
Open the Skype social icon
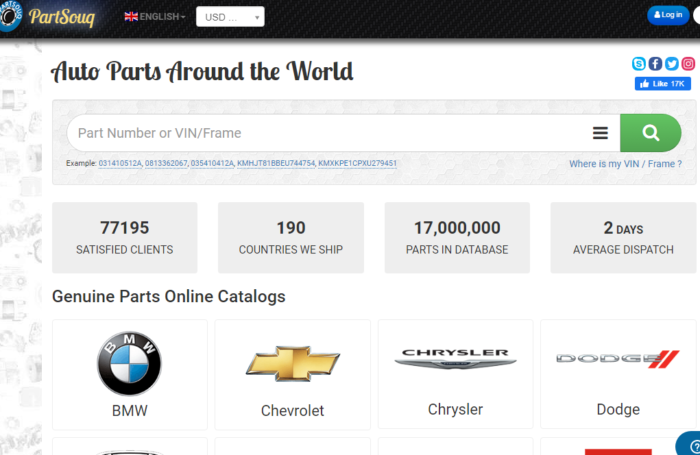tap(639, 64)
